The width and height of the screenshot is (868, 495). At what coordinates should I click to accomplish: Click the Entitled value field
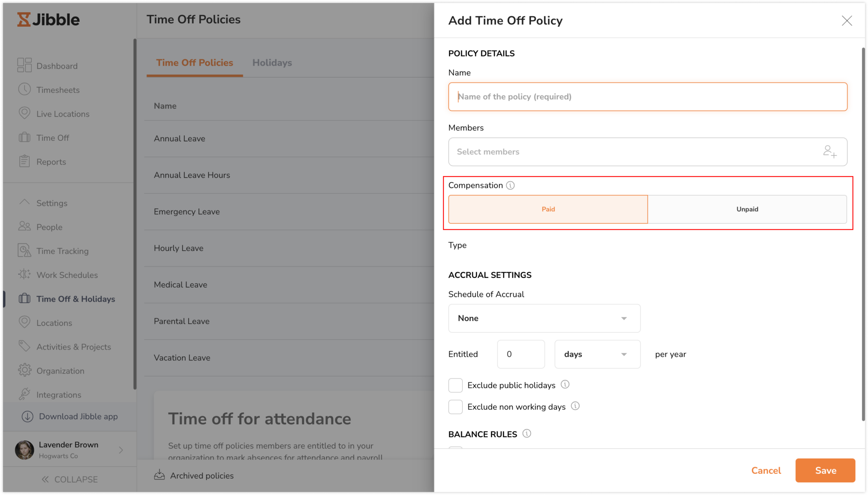520,354
